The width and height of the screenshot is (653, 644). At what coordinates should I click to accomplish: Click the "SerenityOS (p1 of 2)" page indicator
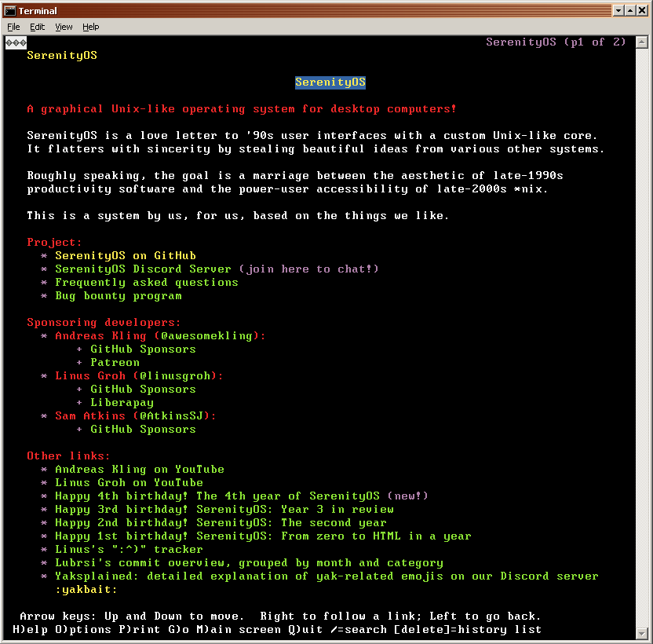click(556, 42)
